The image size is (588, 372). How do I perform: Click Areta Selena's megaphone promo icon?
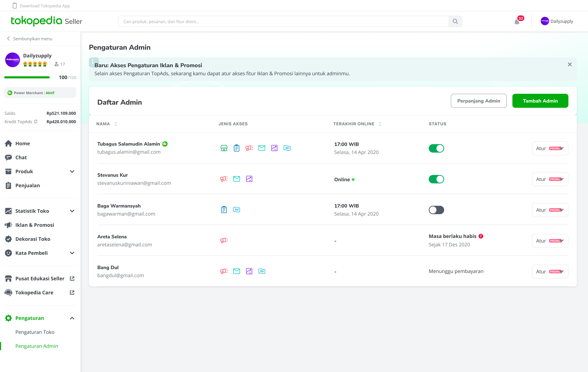point(224,240)
